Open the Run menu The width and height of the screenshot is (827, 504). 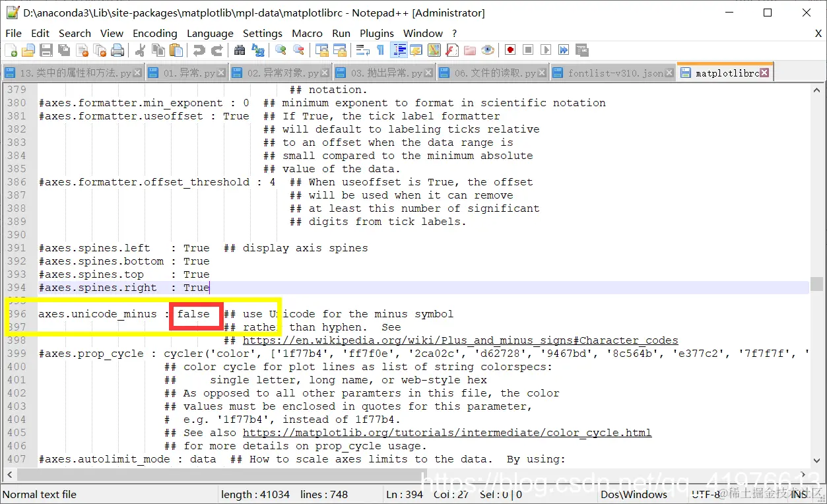coord(341,33)
